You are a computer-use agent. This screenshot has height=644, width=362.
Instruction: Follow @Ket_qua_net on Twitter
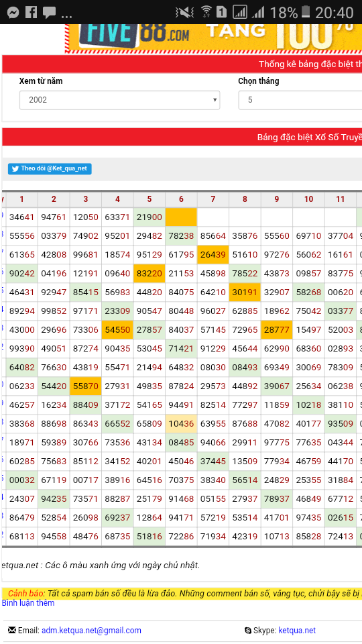(50, 169)
